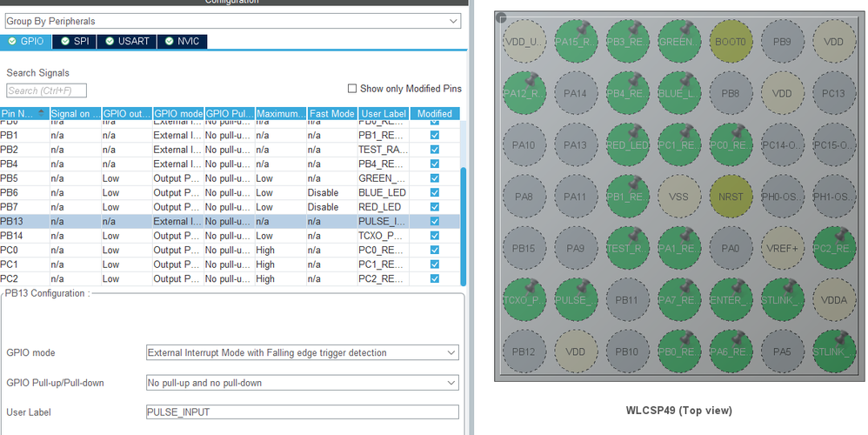Click the TCXO_P pin on the chip
Viewport: 868px width, 435px height.
coord(524,300)
